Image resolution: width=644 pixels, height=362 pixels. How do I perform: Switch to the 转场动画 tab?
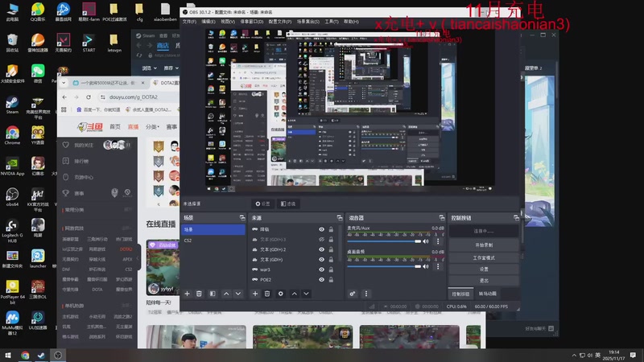pos(488,294)
